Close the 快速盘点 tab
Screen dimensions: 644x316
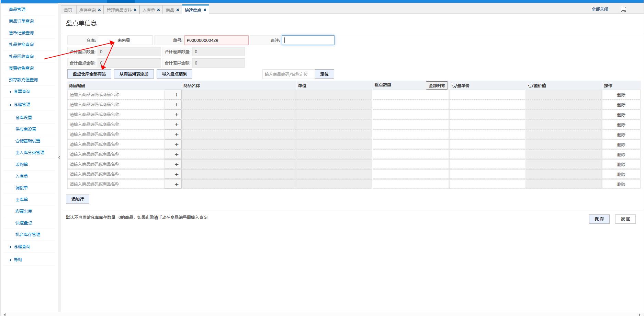pos(205,10)
